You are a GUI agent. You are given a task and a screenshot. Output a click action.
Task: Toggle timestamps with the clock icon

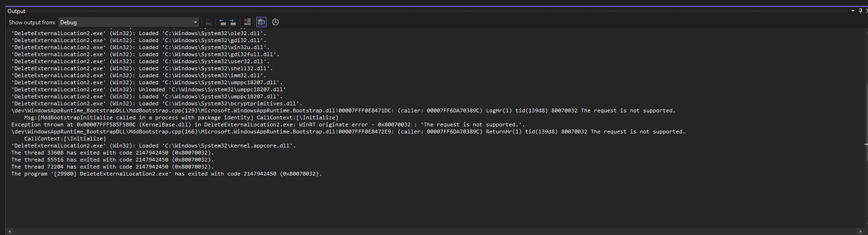pos(275,22)
